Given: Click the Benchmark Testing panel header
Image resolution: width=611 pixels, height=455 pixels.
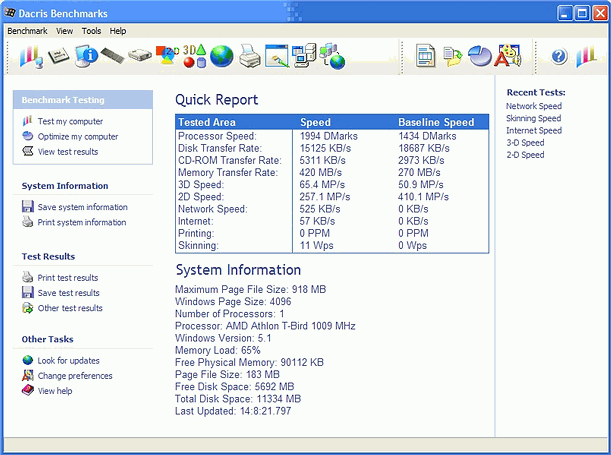Looking at the screenshot, I should click(x=83, y=100).
